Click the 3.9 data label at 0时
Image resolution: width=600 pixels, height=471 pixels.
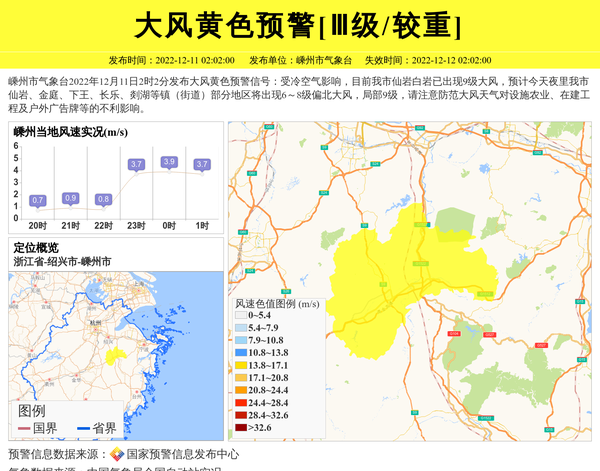(169, 162)
